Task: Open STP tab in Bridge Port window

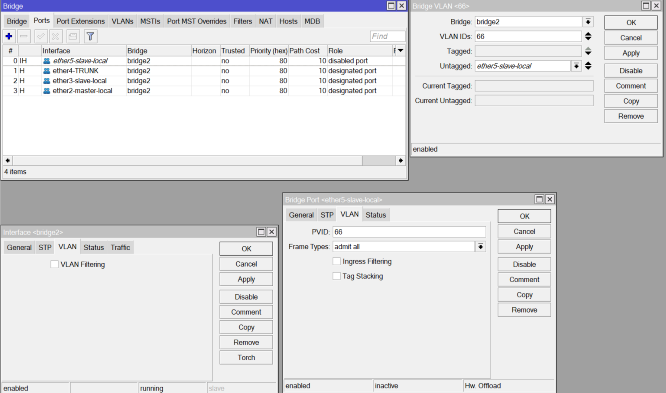Action: [x=327, y=215]
